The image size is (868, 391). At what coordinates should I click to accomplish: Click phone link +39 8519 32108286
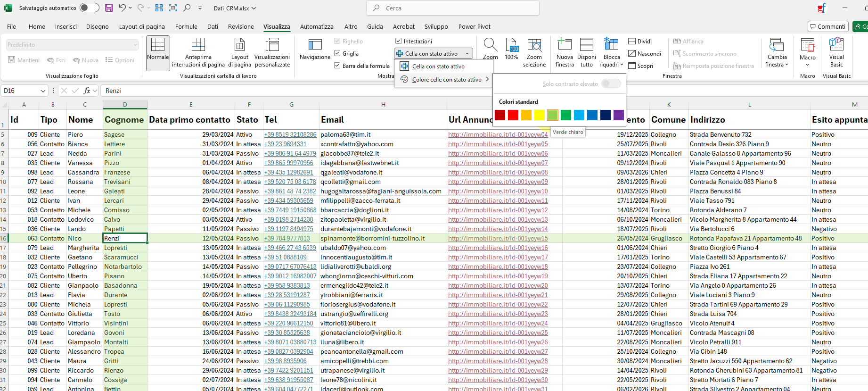pyautogui.click(x=290, y=134)
